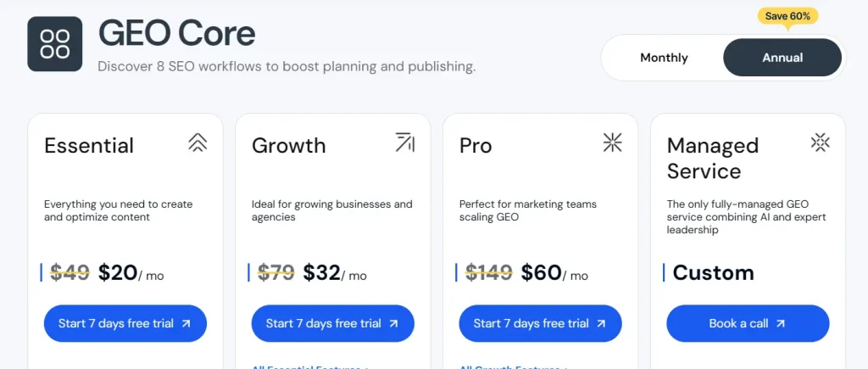Click arrow icon on Book a call button

(x=781, y=323)
